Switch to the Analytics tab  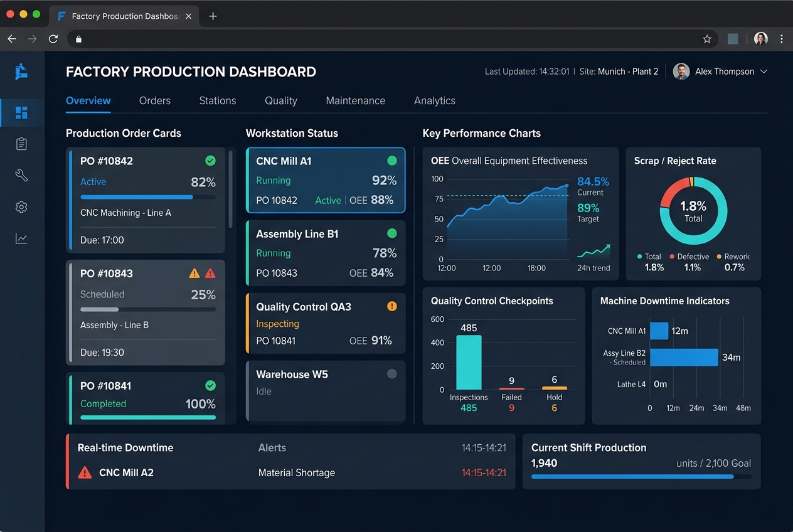point(435,100)
